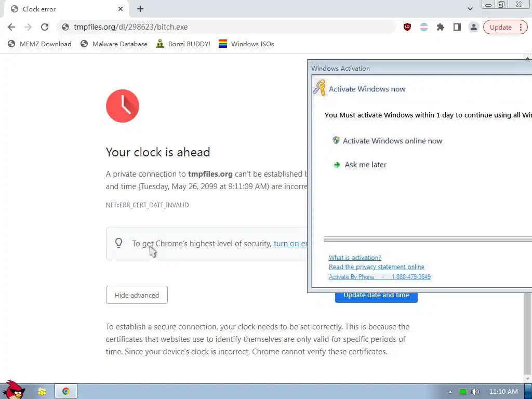Reload the page with refresh icon
The width and height of the screenshot is (532, 399).
coord(45,27)
